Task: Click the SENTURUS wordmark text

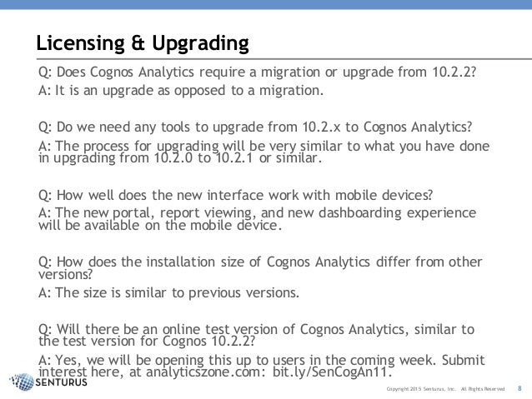Action: point(61,382)
